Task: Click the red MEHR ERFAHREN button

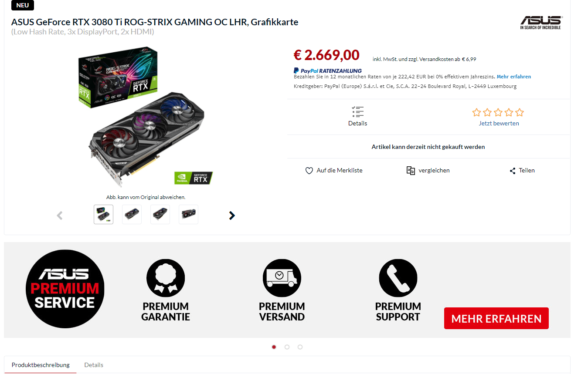Action: (x=496, y=318)
